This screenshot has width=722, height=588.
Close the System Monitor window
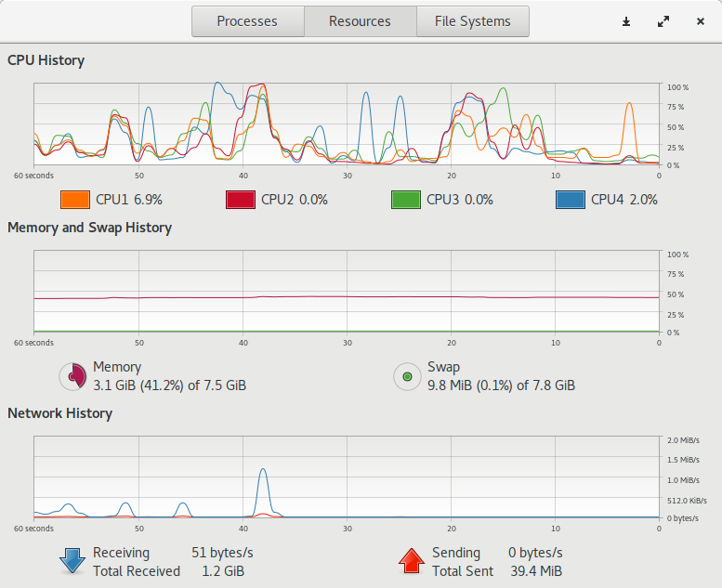[x=701, y=21]
